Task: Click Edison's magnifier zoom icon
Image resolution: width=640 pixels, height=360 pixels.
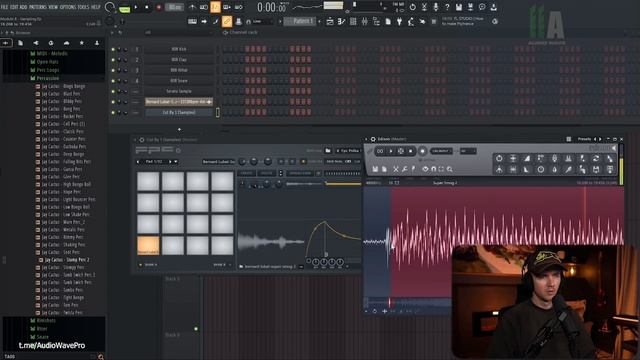Action: tap(449, 169)
